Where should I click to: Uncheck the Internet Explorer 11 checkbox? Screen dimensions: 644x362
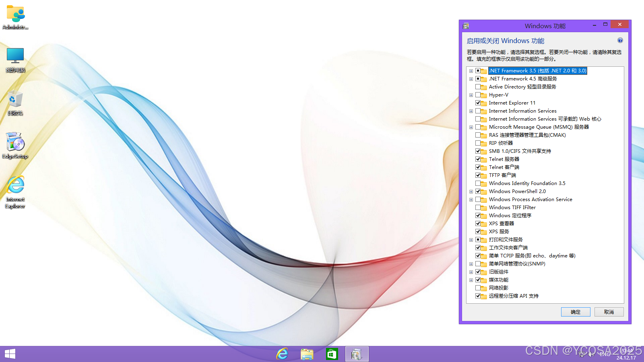pyautogui.click(x=478, y=103)
